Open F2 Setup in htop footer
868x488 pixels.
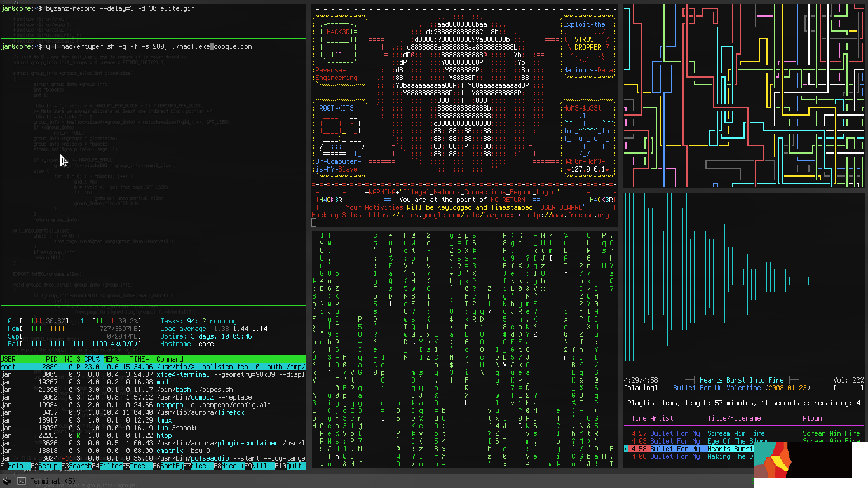(50, 466)
